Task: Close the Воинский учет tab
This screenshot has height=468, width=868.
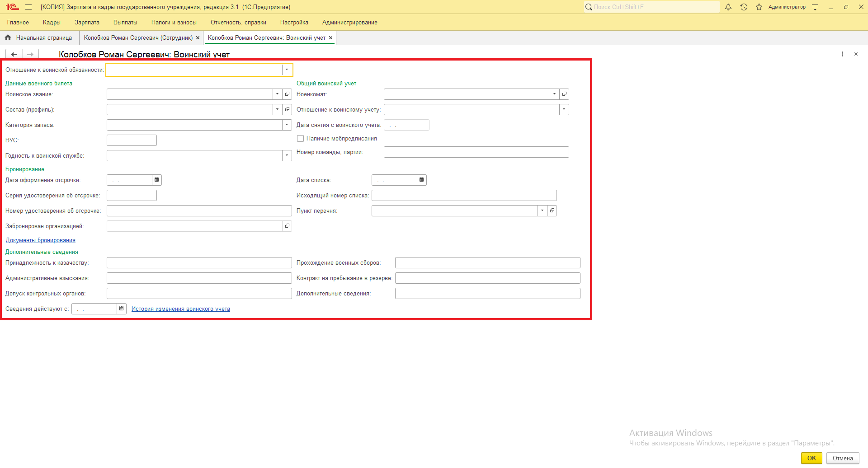Action: point(330,38)
